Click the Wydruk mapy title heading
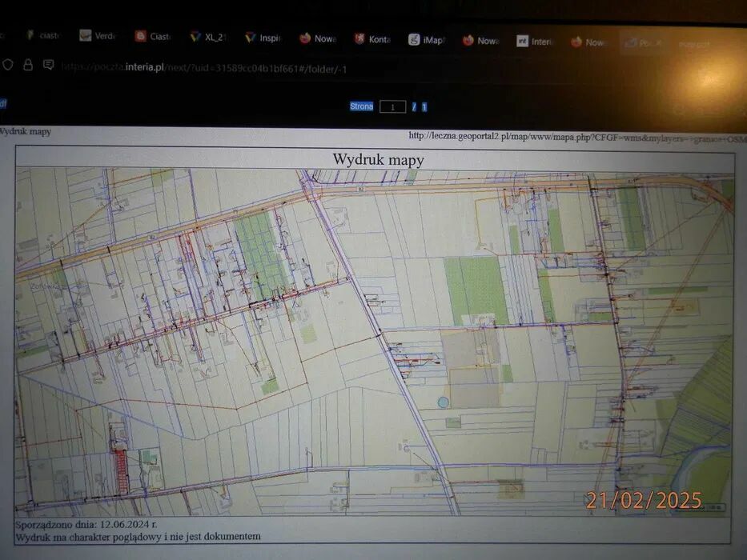This screenshot has height=560, width=747. pyautogui.click(x=378, y=159)
